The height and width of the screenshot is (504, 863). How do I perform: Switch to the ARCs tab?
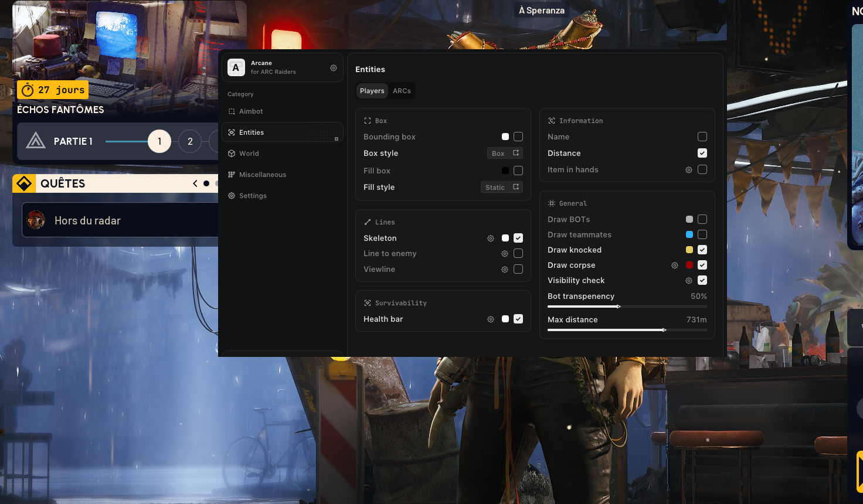[402, 91]
